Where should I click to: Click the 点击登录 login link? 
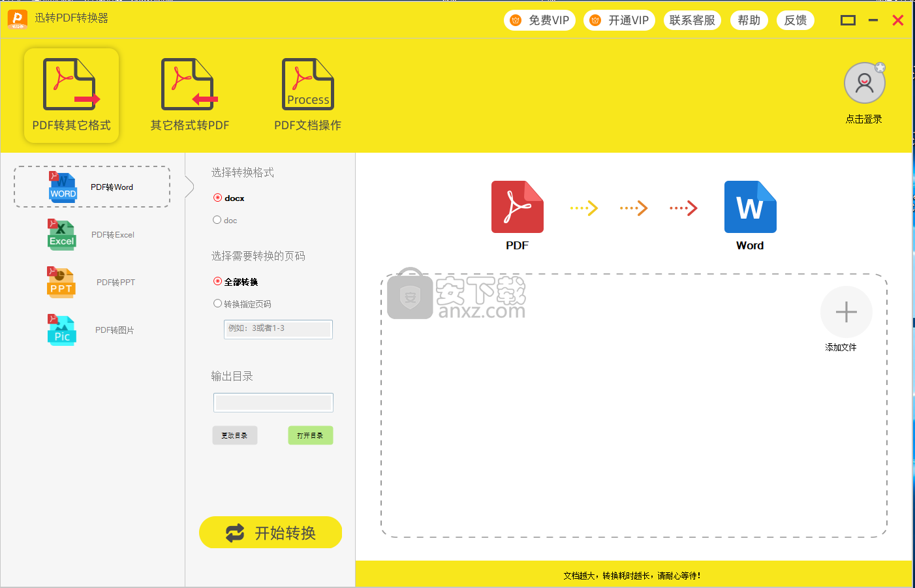[x=863, y=119]
